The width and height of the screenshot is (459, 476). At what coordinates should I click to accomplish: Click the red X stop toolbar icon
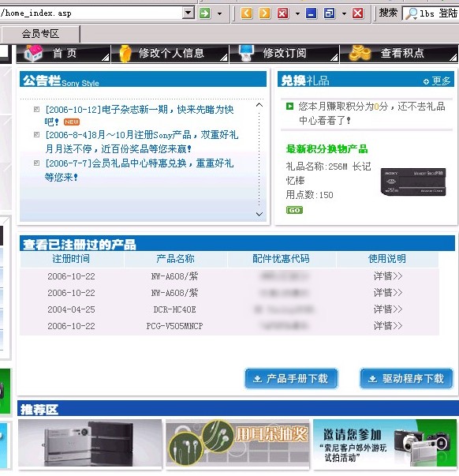click(283, 13)
